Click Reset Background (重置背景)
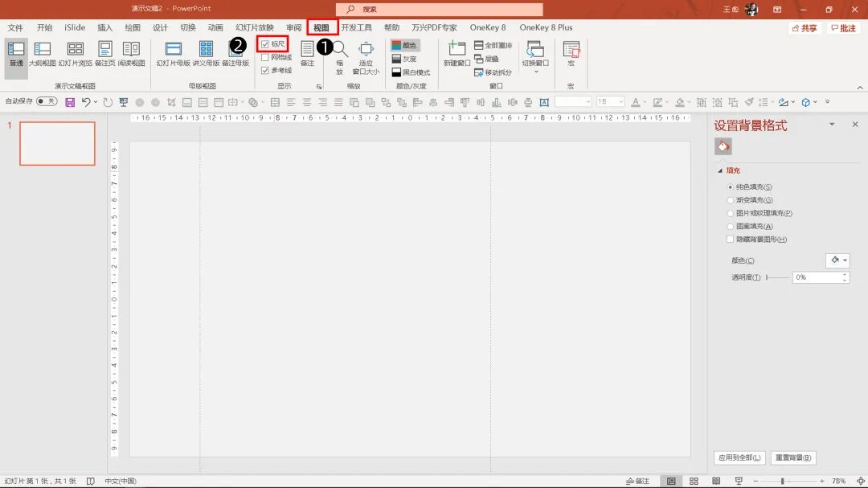 click(793, 458)
